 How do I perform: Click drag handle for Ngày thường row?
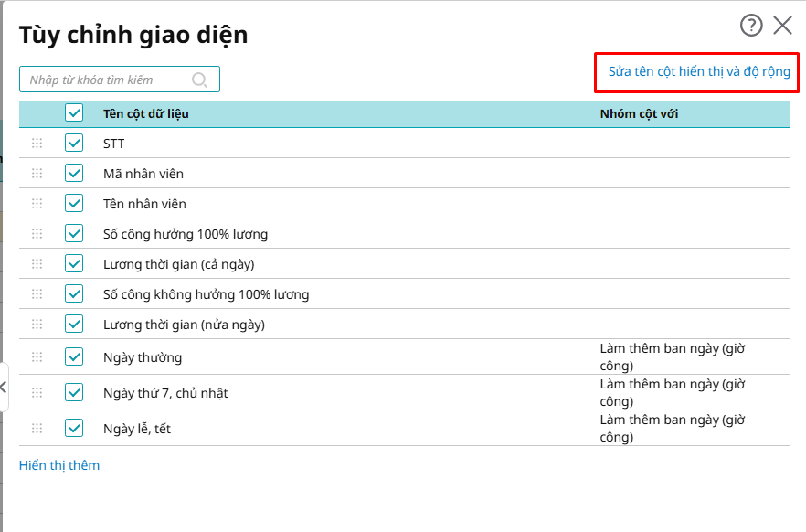click(x=37, y=357)
